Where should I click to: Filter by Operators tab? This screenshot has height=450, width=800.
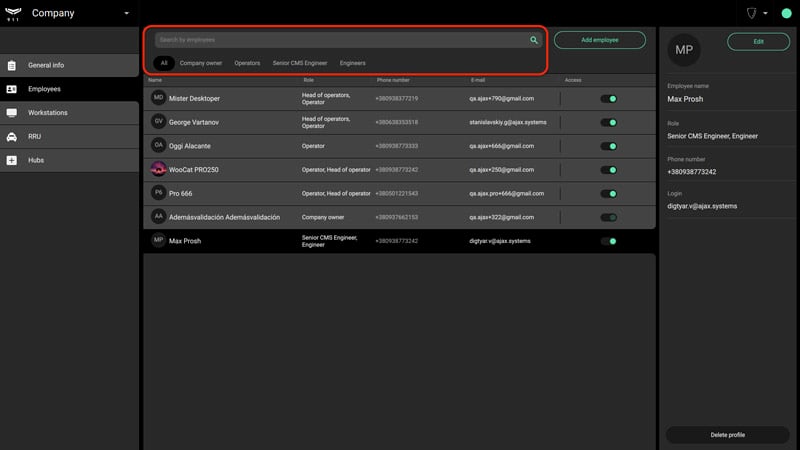point(247,63)
